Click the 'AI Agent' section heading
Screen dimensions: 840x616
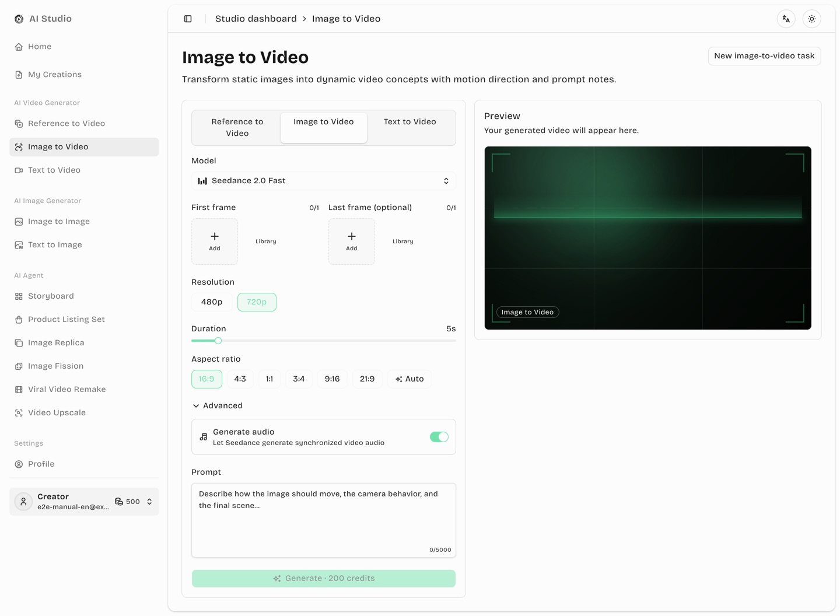[x=29, y=275]
